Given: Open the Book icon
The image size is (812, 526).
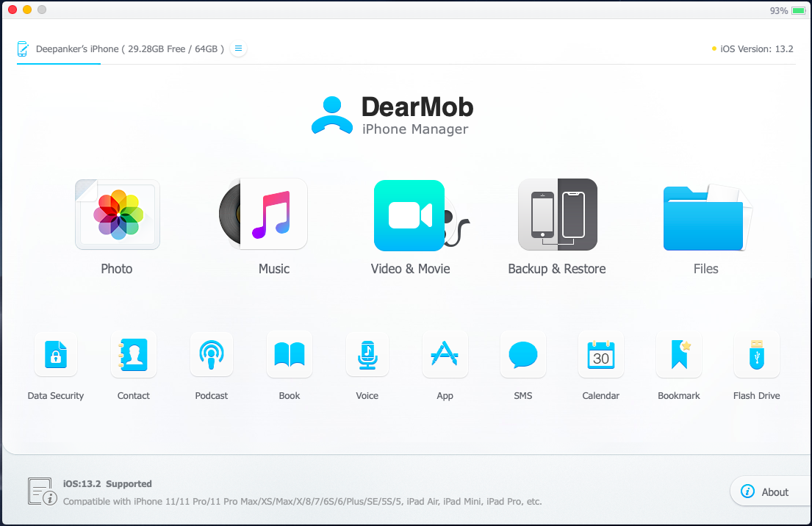Looking at the screenshot, I should [290, 355].
